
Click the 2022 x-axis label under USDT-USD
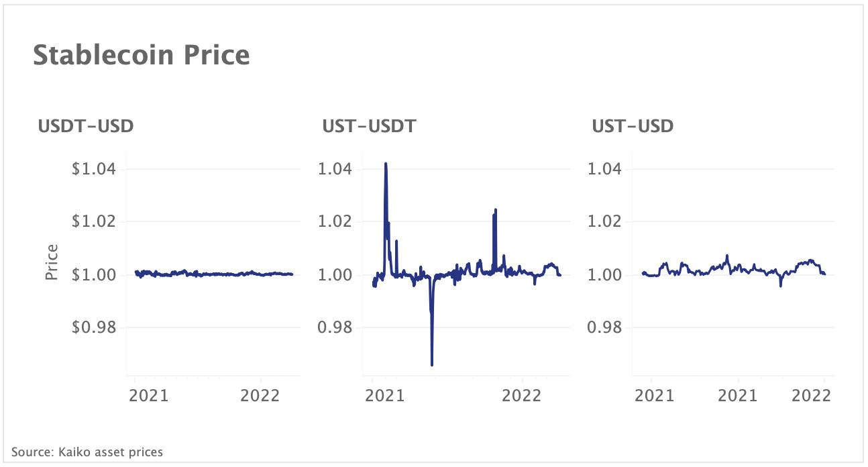click(260, 396)
